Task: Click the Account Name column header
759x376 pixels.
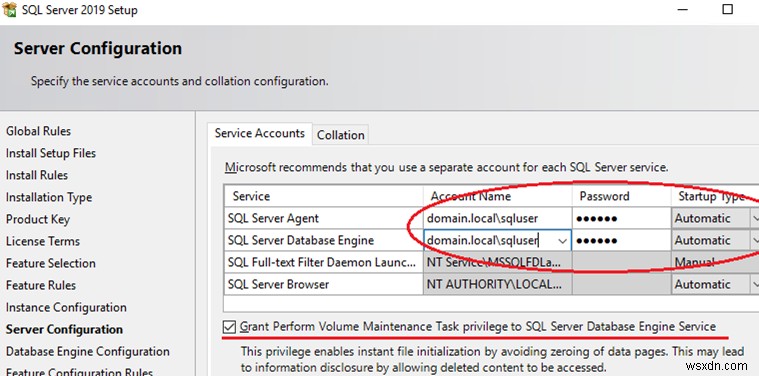Action: pos(498,196)
